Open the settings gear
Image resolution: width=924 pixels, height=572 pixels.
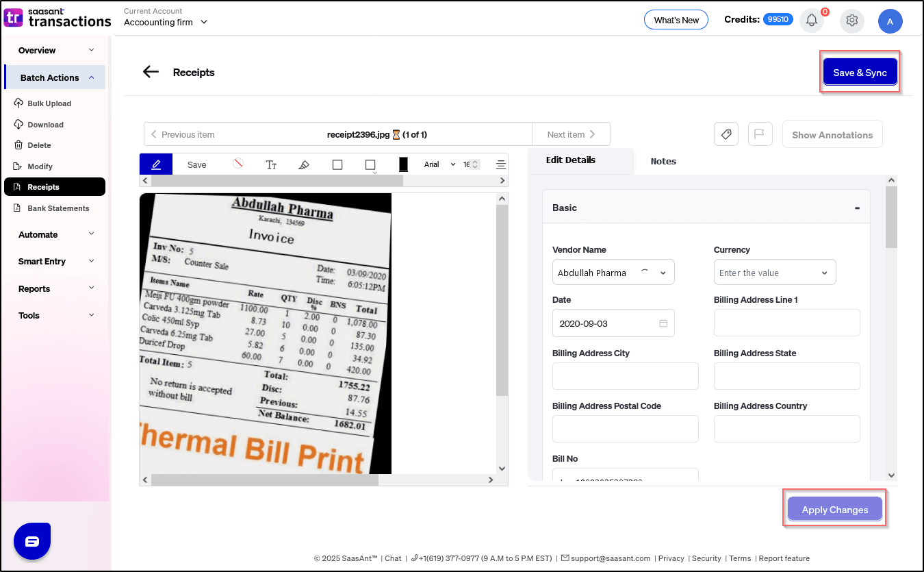851,21
